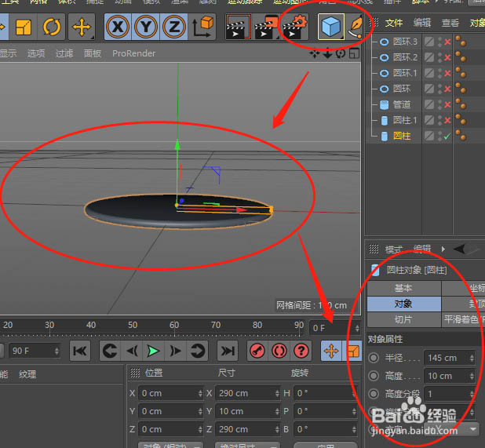The width and height of the screenshot is (485, 448).
Task: Open object manager 编辑 menu
Action: coord(422,23)
